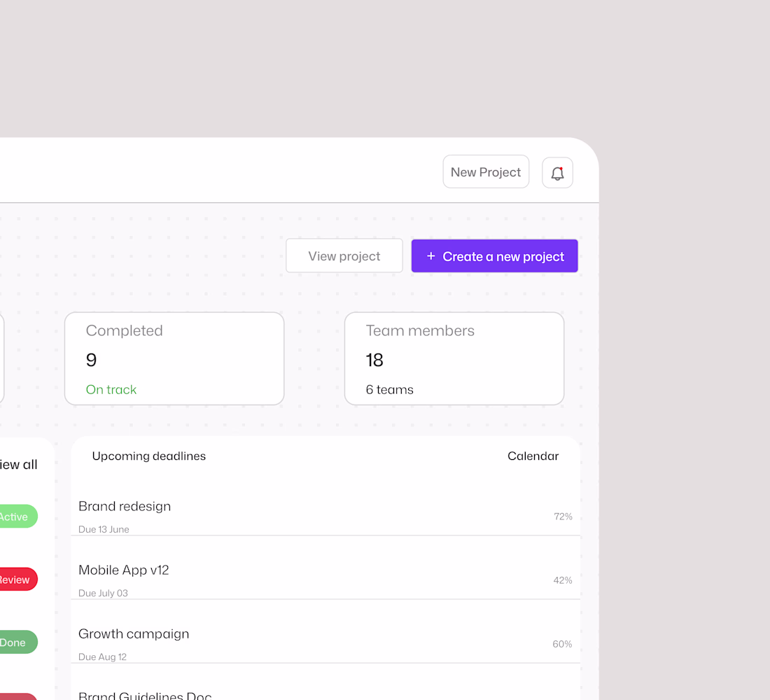Click the View all link
Viewport: 770px width, 700px height.
(x=18, y=464)
